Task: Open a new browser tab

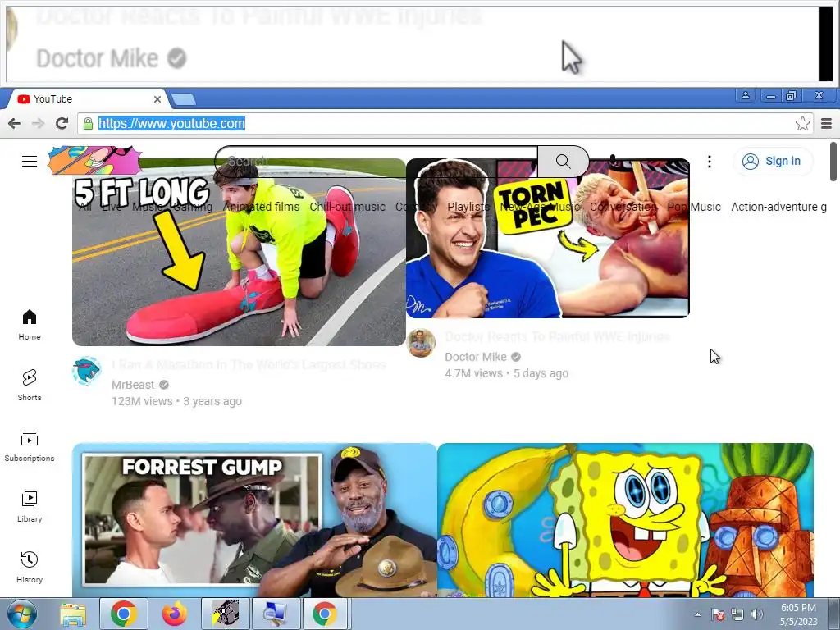Action: tap(183, 99)
